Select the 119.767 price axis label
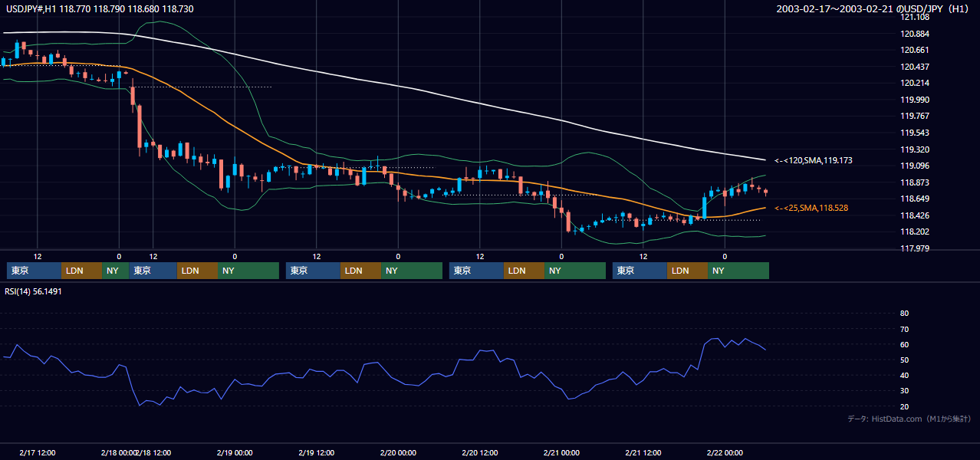Viewport: 980px width, 460px height. 916,116
